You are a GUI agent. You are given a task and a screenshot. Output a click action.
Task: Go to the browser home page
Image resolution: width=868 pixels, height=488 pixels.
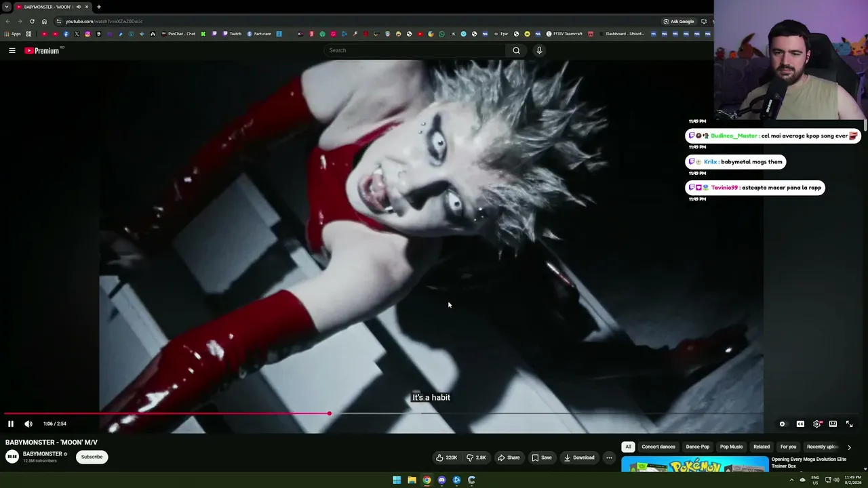click(x=44, y=21)
